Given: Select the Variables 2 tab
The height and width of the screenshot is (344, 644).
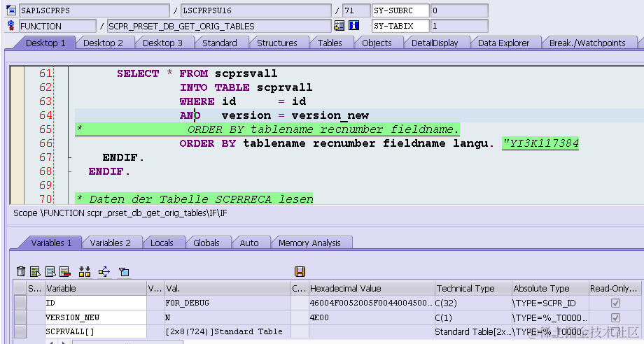Looking at the screenshot, I should (x=111, y=243).
